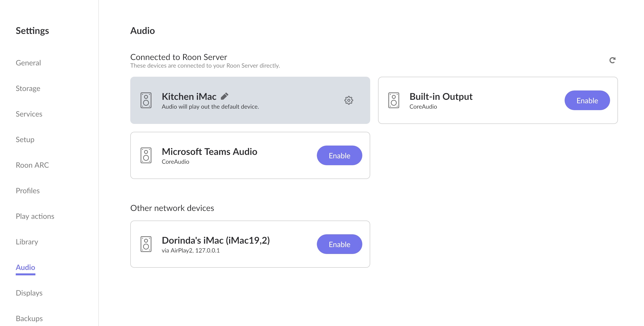
Task: Click the Dorinda's iMac speaker icon
Action: coord(146,244)
